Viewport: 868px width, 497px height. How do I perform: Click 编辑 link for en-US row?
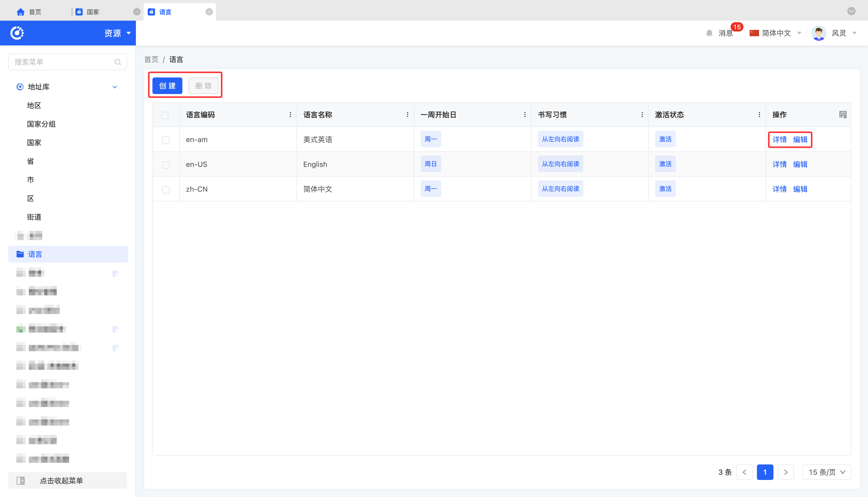click(x=800, y=164)
